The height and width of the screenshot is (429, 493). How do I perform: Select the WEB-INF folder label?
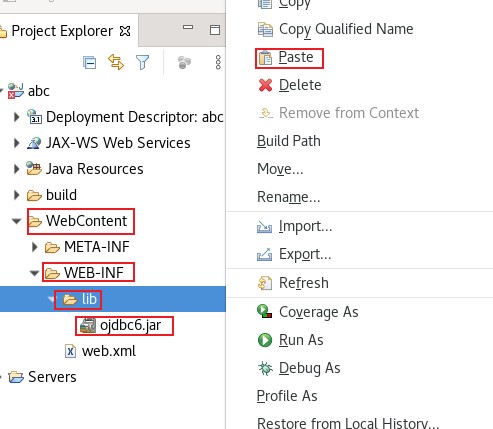tap(94, 273)
